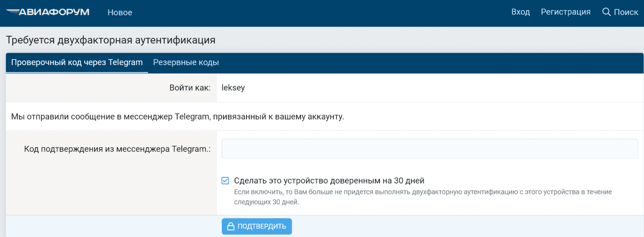The height and width of the screenshot is (237, 644).
Task: Switch to the Резервные коды tab
Action: coord(186,62)
